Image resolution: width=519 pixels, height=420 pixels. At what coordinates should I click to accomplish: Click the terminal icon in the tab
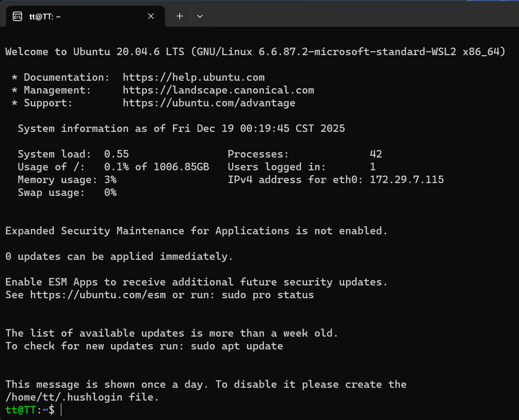pos(17,16)
